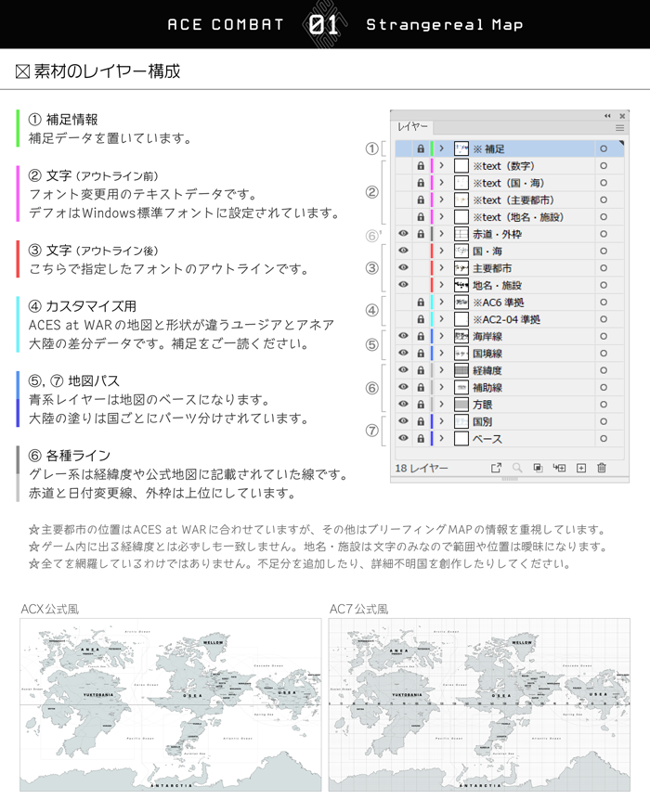Unlock the ※補足 layer lock icon
This screenshot has height=812, width=650.
click(x=421, y=148)
